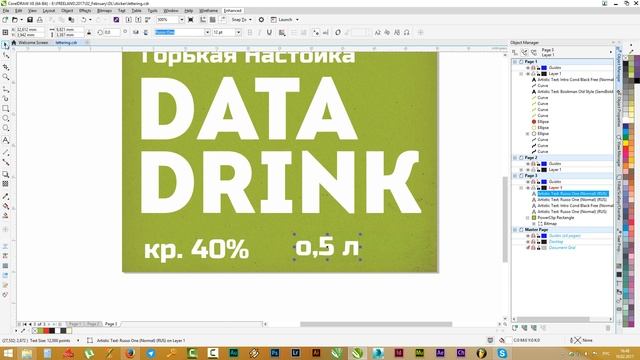
Task: Select the Rectangle tool in the toolbox
Action: (x=6, y=108)
